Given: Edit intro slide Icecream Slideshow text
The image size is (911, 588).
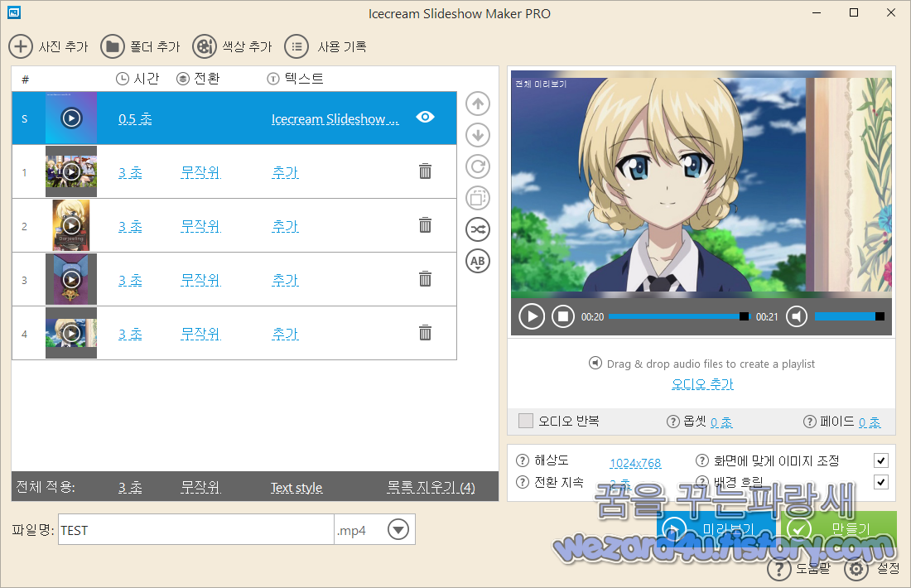Looking at the screenshot, I should (x=335, y=119).
